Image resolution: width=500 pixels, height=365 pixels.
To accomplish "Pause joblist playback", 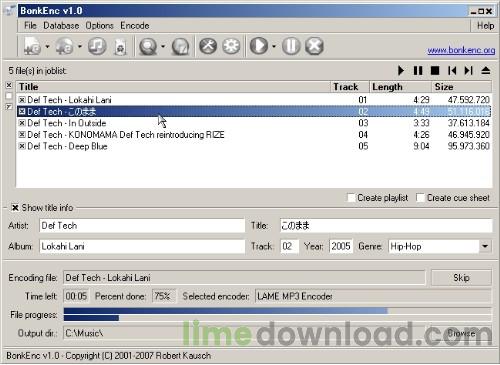I will pyautogui.click(x=418, y=71).
